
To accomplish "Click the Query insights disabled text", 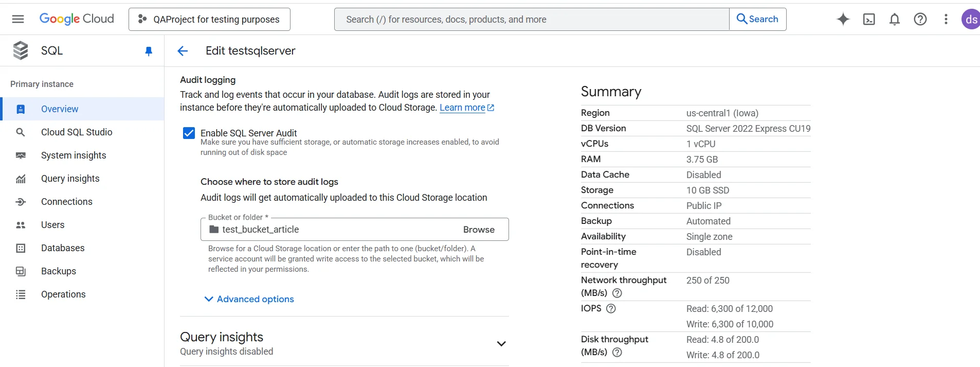I will click(x=227, y=352).
